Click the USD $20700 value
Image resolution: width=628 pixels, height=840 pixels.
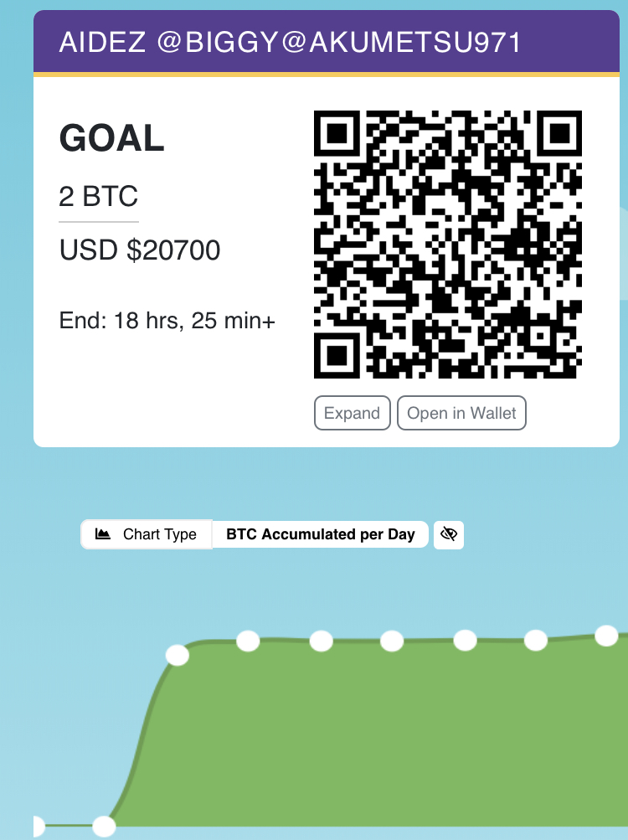[x=140, y=250]
